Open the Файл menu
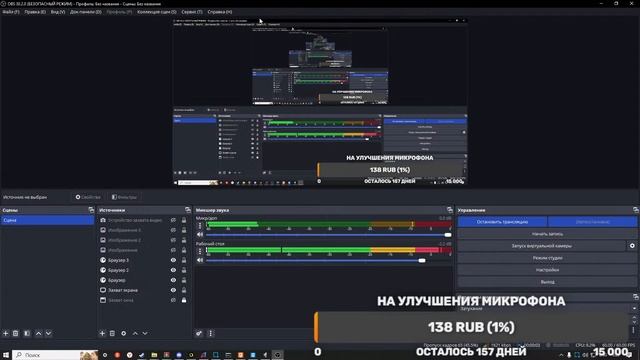This screenshot has height=360, width=640. pos(11,12)
